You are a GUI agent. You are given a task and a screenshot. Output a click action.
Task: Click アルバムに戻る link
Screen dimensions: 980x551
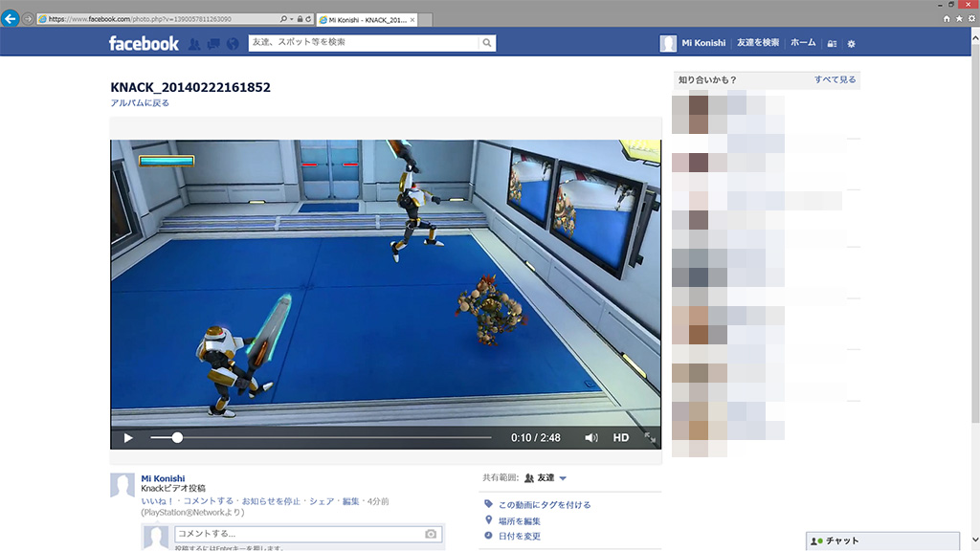coord(140,103)
